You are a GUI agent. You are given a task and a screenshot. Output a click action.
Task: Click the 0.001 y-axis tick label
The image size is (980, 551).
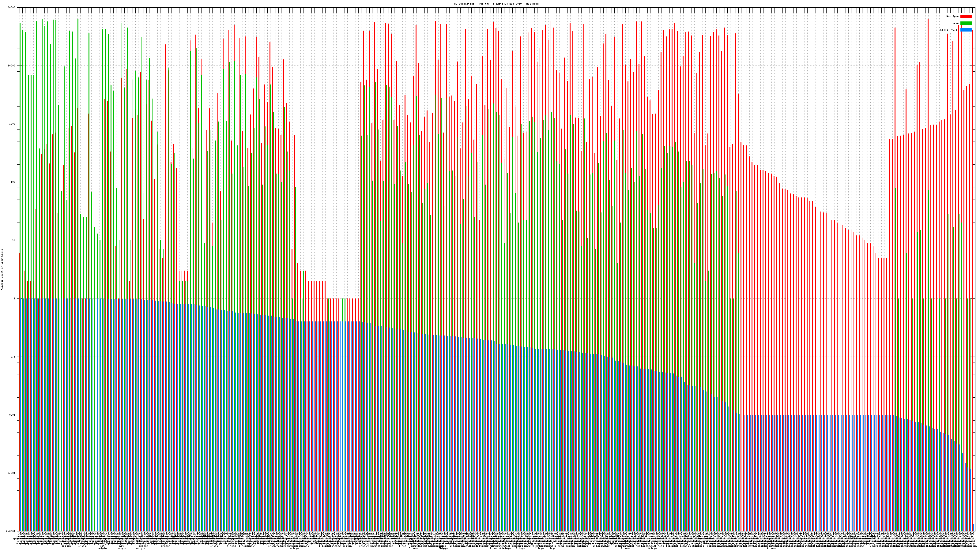(x=12, y=473)
